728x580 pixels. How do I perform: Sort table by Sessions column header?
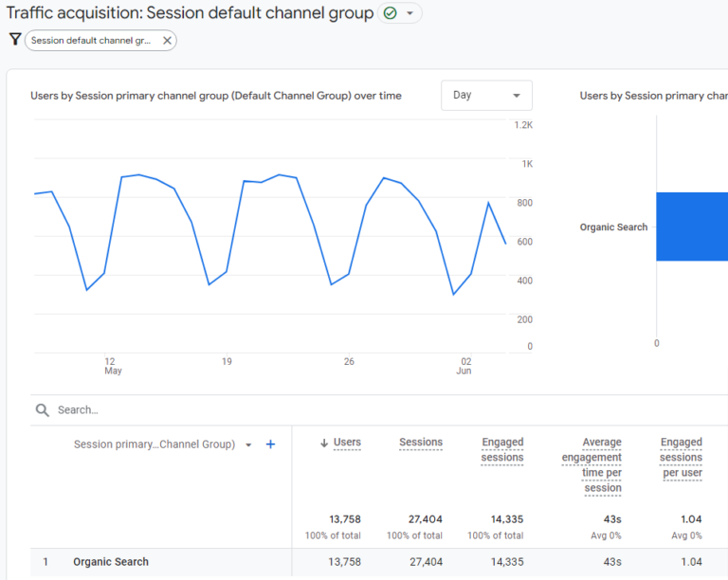click(421, 443)
